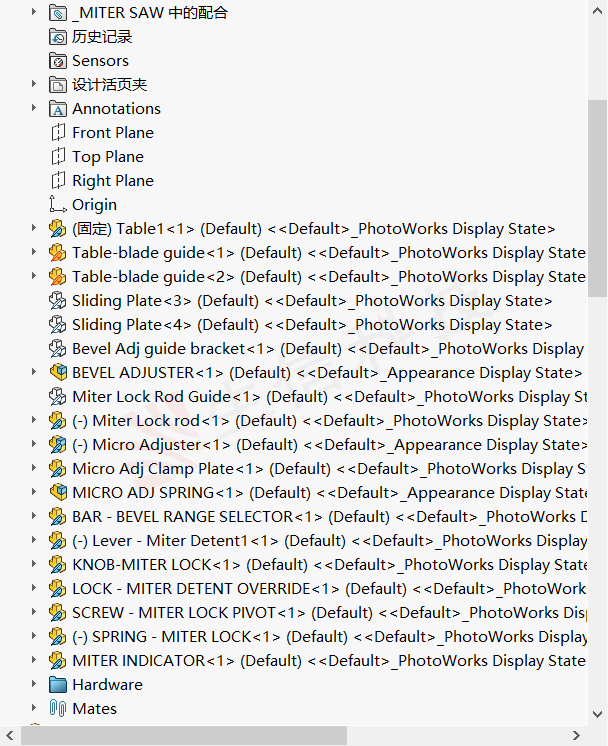Click the Annotations folder icon
Image resolution: width=608 pixels, height=746 pixels.
coord(58,109)
